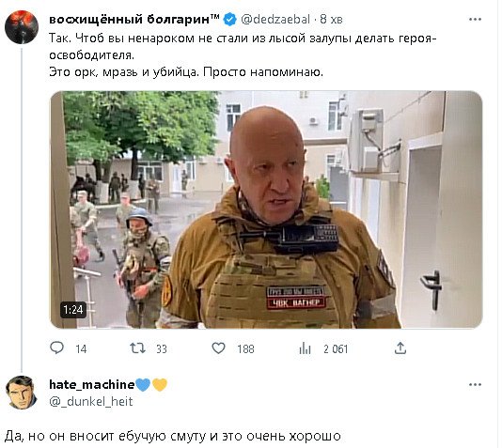Click the share upload icon
Screen dimensions: 502x448
click(x=400, y=348)
